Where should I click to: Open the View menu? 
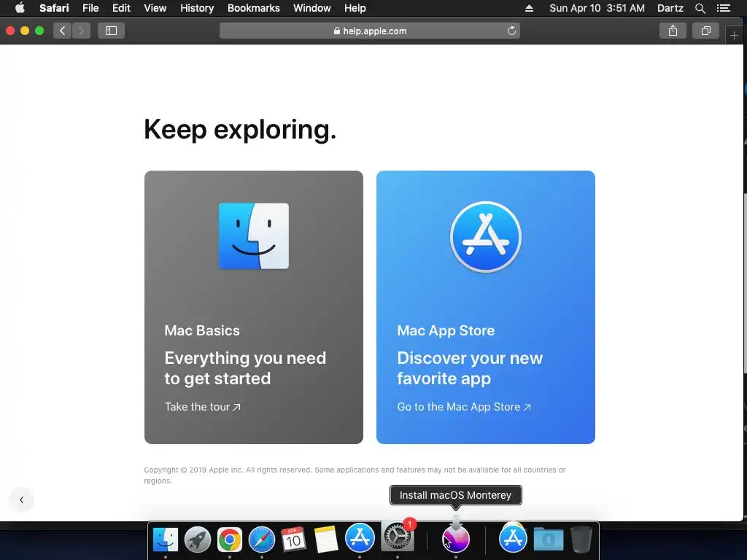[x=155, y=8]
